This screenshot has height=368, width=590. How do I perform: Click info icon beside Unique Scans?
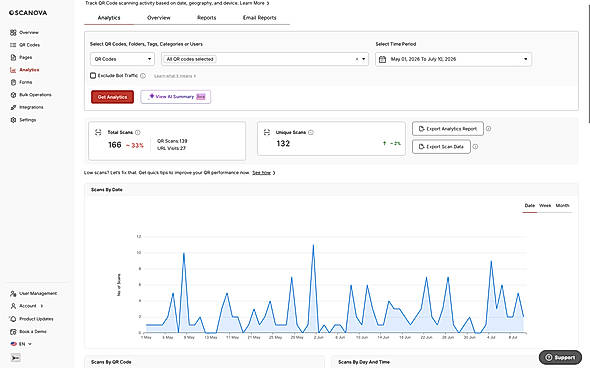[x=311, y=132]
